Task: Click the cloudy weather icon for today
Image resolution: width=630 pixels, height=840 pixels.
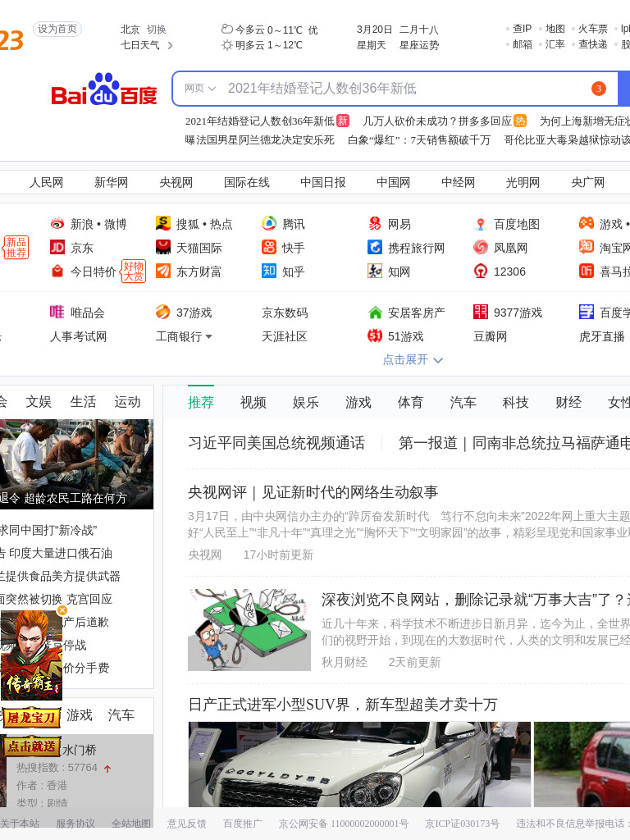Action: point(227,29)
